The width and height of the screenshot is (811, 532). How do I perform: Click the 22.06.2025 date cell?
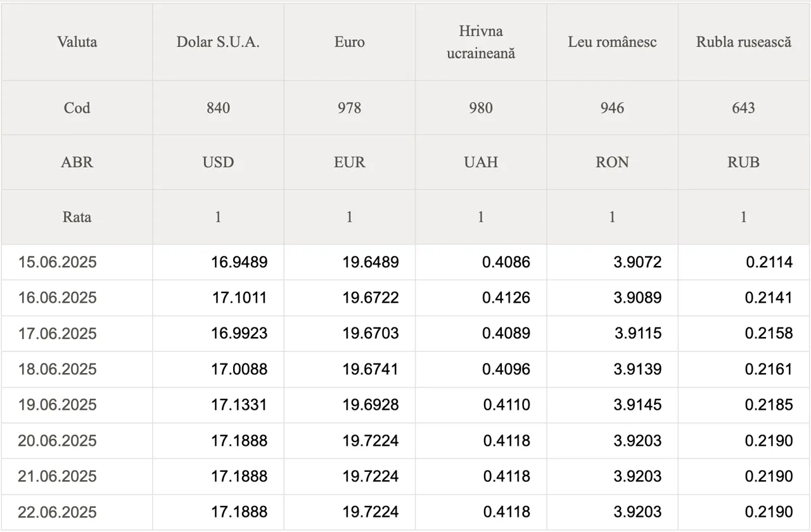click(x=58, y=512)
